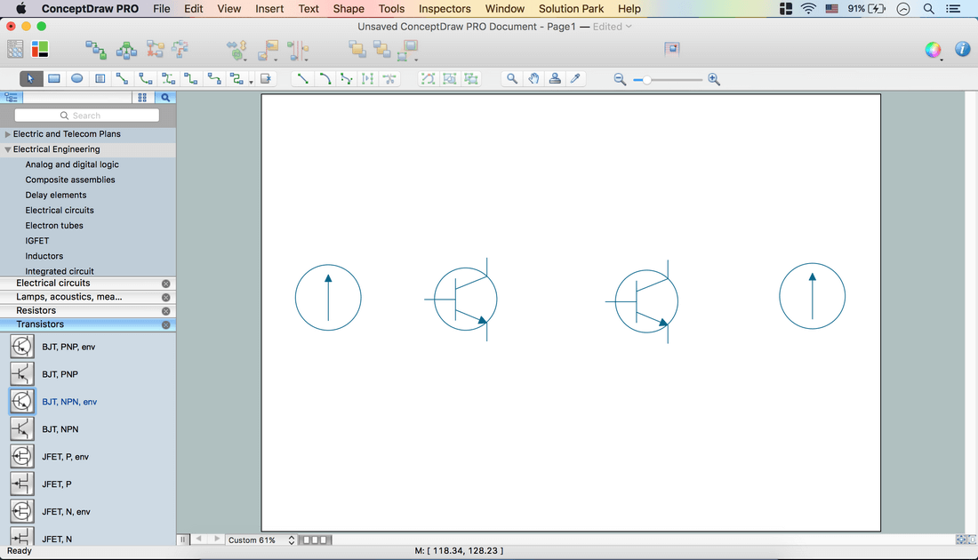Open the Solution Park menu
The width and height of the screenshot is (978, 560).
pos(571,9)
